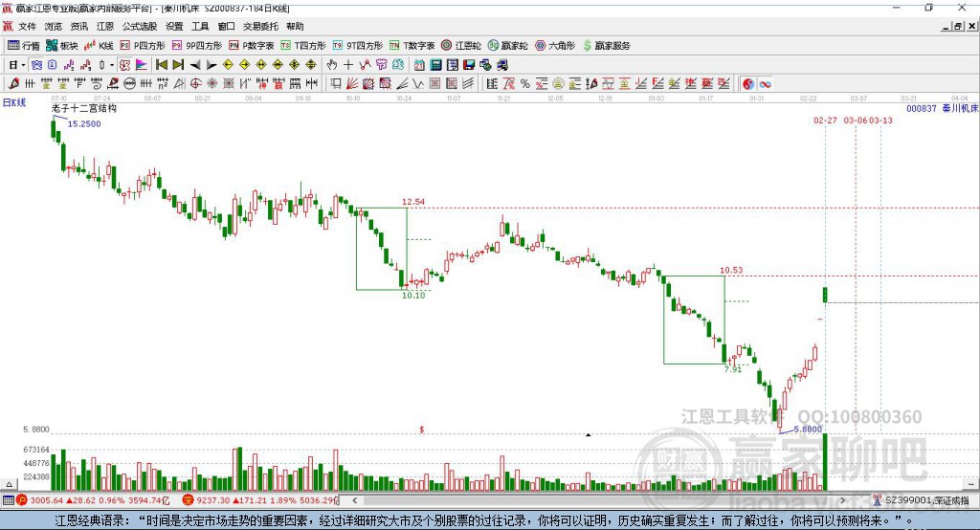Open the 文件 menu
The height and width of the screenshot is (530, 980).
tap(27, 26)
